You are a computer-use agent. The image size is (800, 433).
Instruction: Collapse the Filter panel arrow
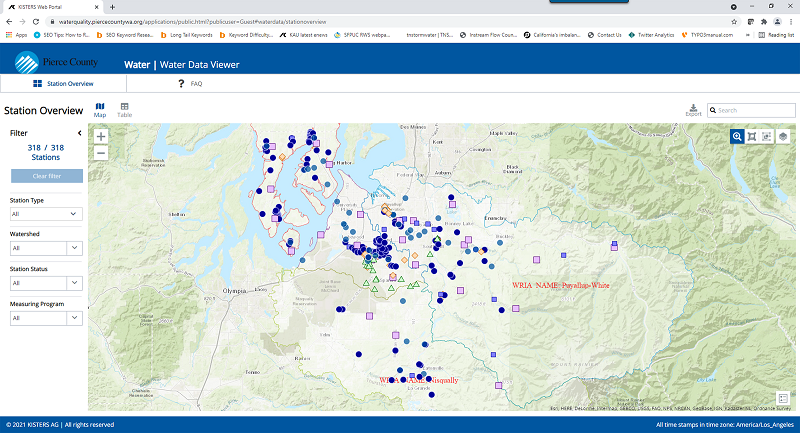(80, 133)
